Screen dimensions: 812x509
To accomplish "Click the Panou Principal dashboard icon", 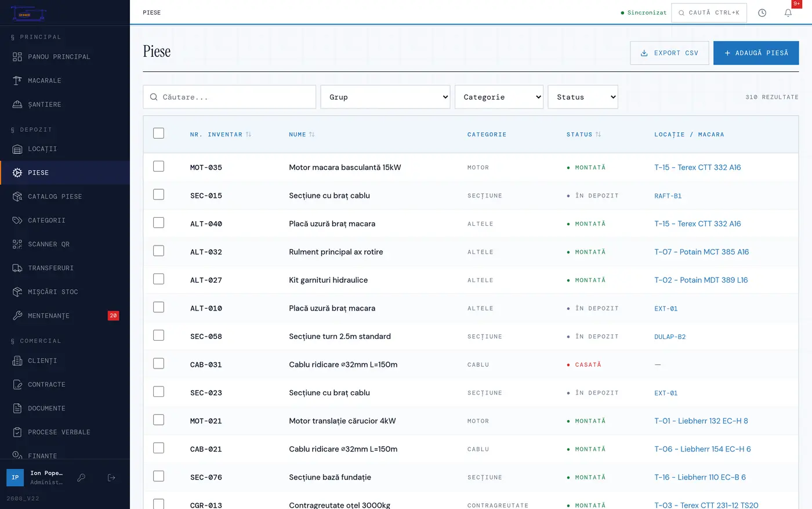I will pos(17,57).
